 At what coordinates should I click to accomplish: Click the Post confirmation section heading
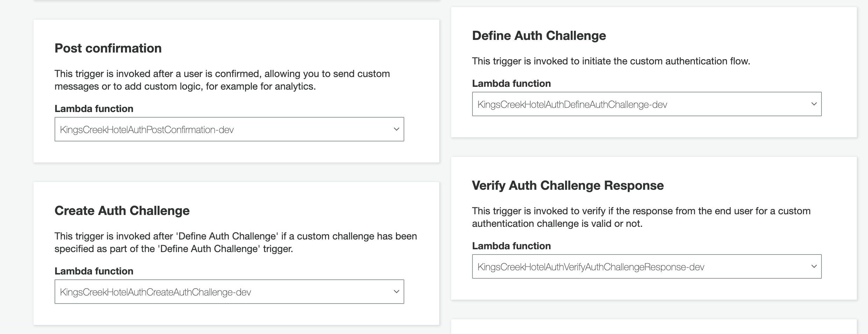pyautogui.click(x=108, y=48)
